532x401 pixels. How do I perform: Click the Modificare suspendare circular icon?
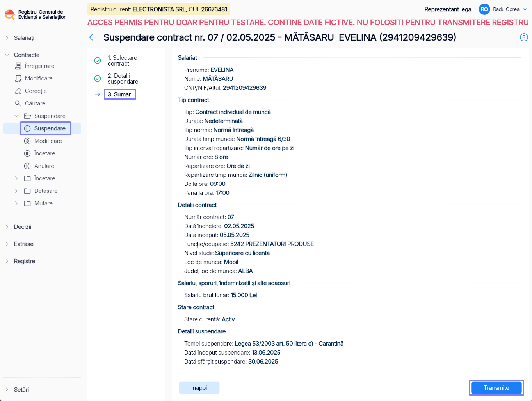pyautogui.click(x=27, y=141)
